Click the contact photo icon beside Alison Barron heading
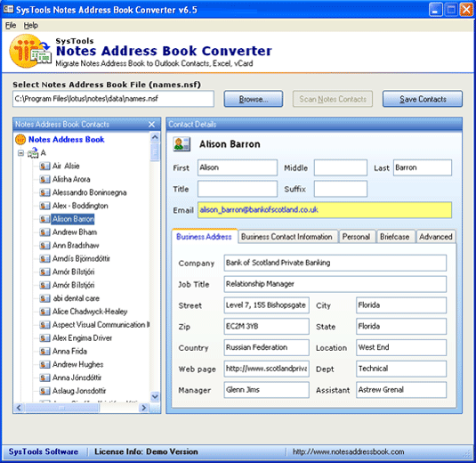The height and width of the screenshot is (463, 476). tap(182, 144)
